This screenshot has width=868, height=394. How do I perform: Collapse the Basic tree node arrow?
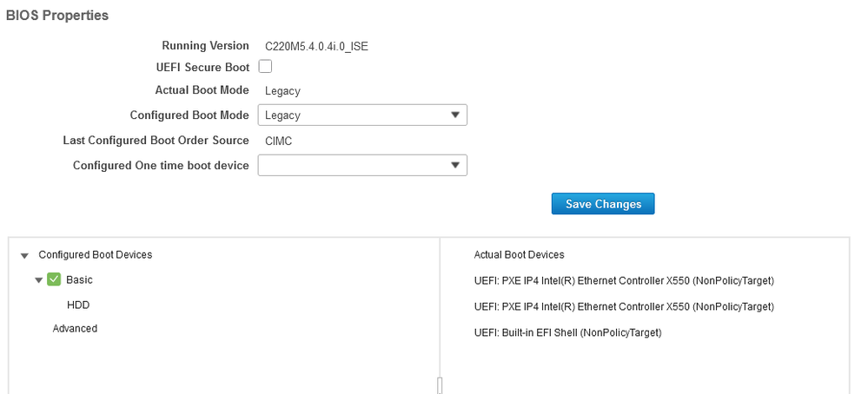coord(38,280)
